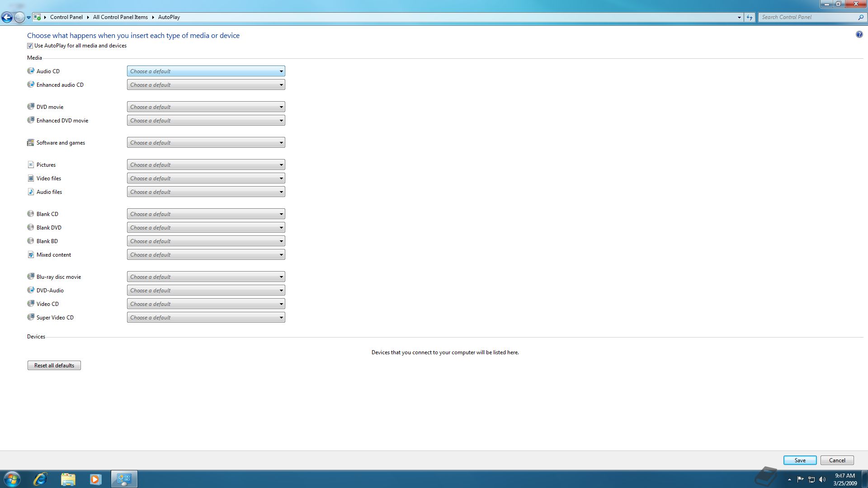Click the DVD movie disc icon

(31, 107)
